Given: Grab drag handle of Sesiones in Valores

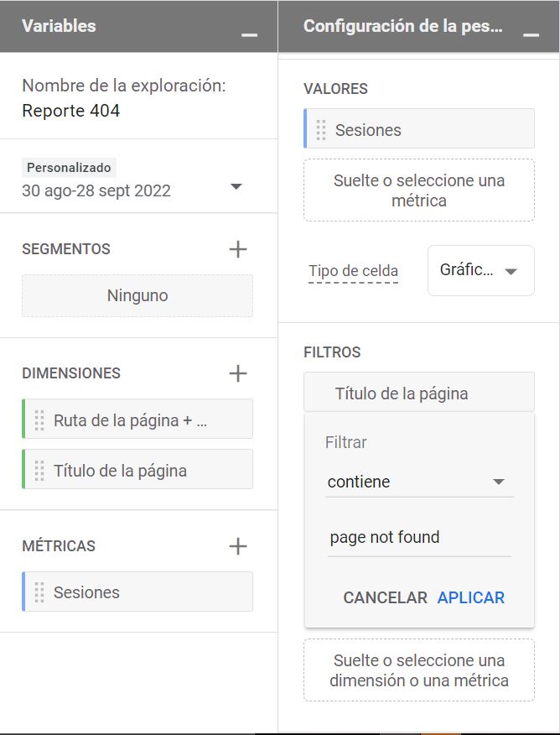Looking at the screenshot, I should click(x=321, y=130).
